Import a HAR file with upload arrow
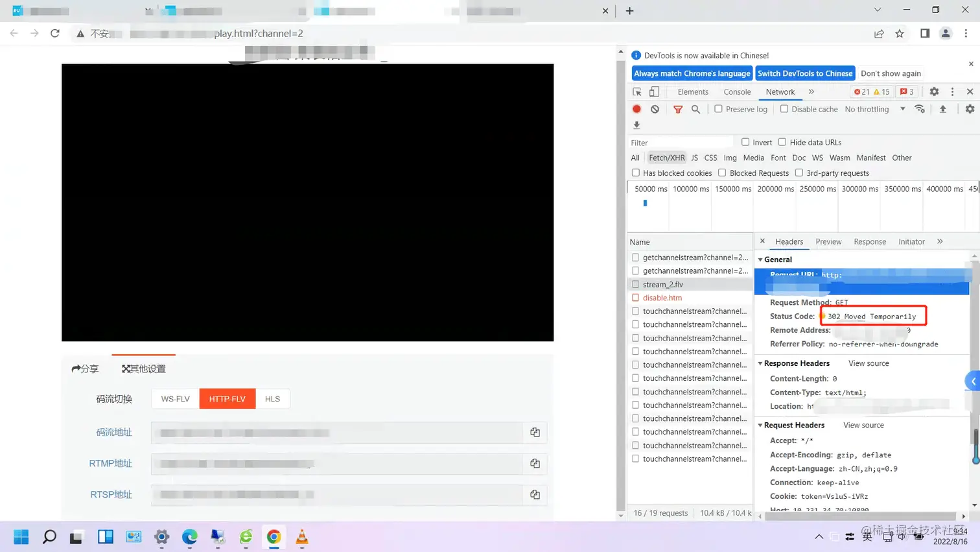980x552 pixels. pyautogui.click(x=943, y=109)
